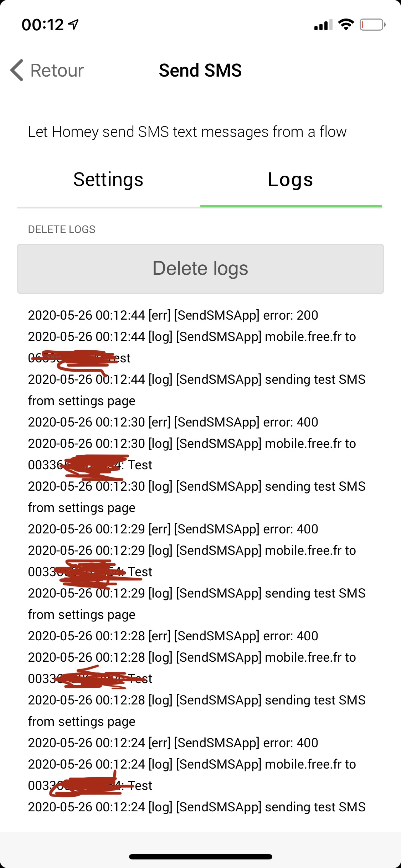Tap the home indicator bar at bottom
The height and width of the screenshot is (868, 401).
pyautogui.click(x=201, y=857)
